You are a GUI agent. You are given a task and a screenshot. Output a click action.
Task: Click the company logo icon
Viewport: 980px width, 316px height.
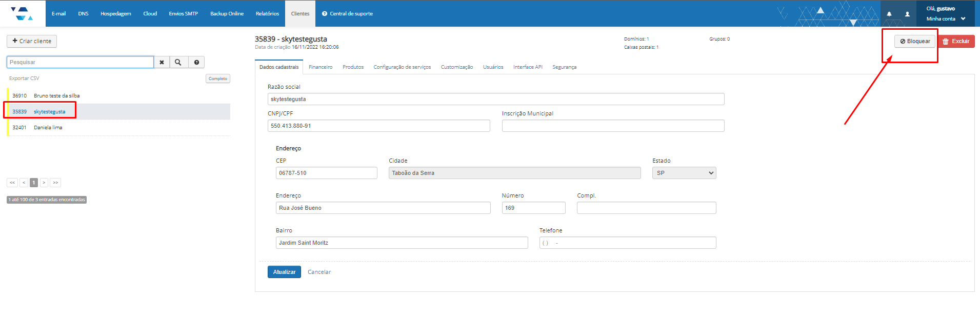pyautogui.click(x=22, y=13)
